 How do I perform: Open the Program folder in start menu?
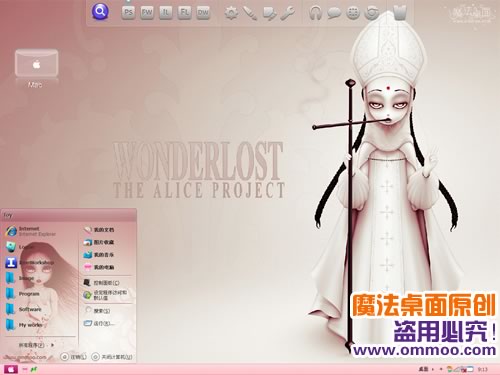pos(23,294)
